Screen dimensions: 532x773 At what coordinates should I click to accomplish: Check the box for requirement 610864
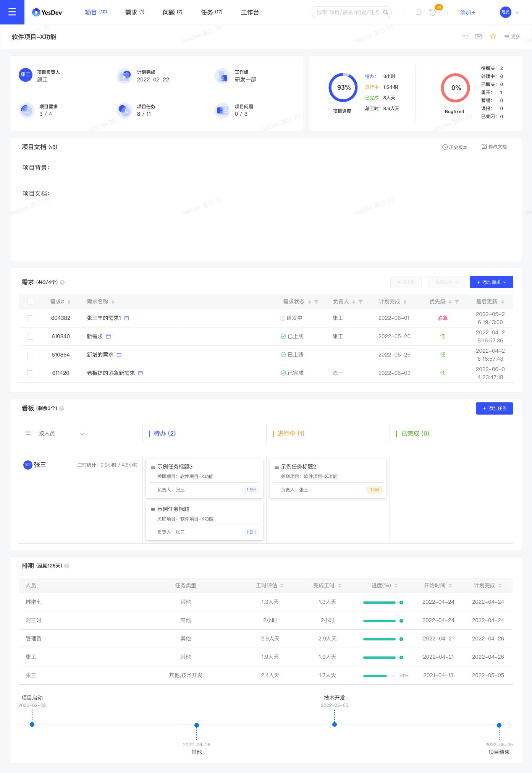30,355
